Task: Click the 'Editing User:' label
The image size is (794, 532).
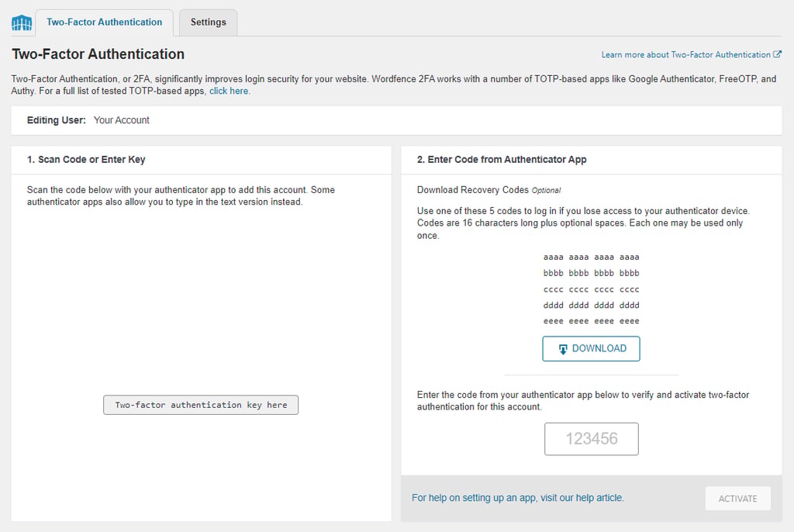Action: click(56, 120)
